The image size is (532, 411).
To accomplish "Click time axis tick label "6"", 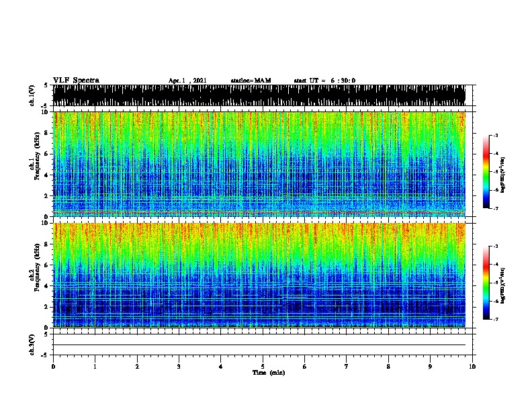I will [x=304, y=367].
